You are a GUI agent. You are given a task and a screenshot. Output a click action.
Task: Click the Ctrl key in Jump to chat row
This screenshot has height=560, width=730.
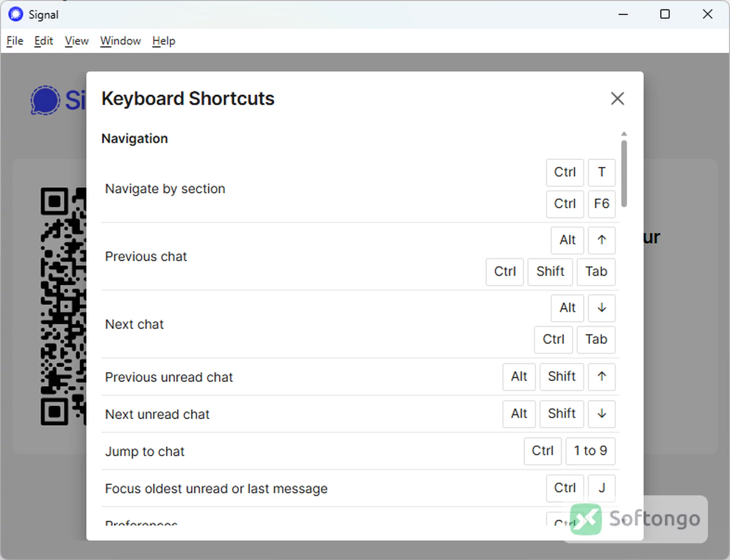point(543,451)
